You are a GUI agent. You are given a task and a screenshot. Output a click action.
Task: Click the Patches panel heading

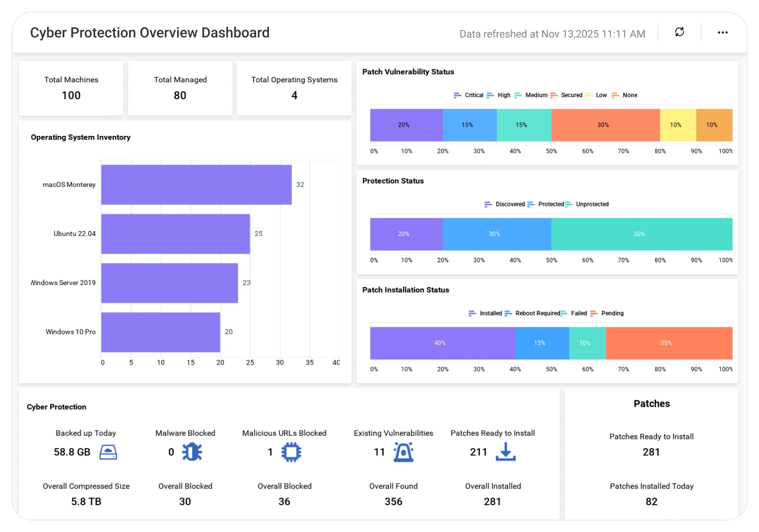(x=652, y=404)
